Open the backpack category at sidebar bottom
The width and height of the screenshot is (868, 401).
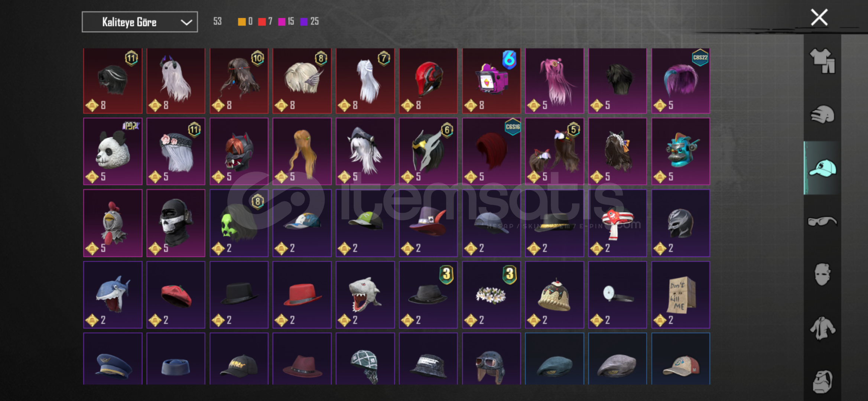coord(822,381)
